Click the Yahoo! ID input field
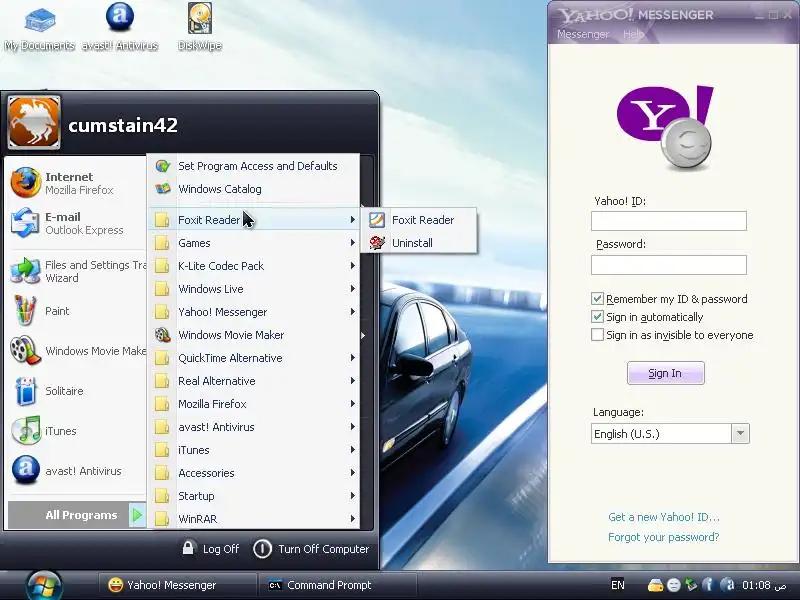The height and width of the screenshot is (600, 800). click(668, 221)
